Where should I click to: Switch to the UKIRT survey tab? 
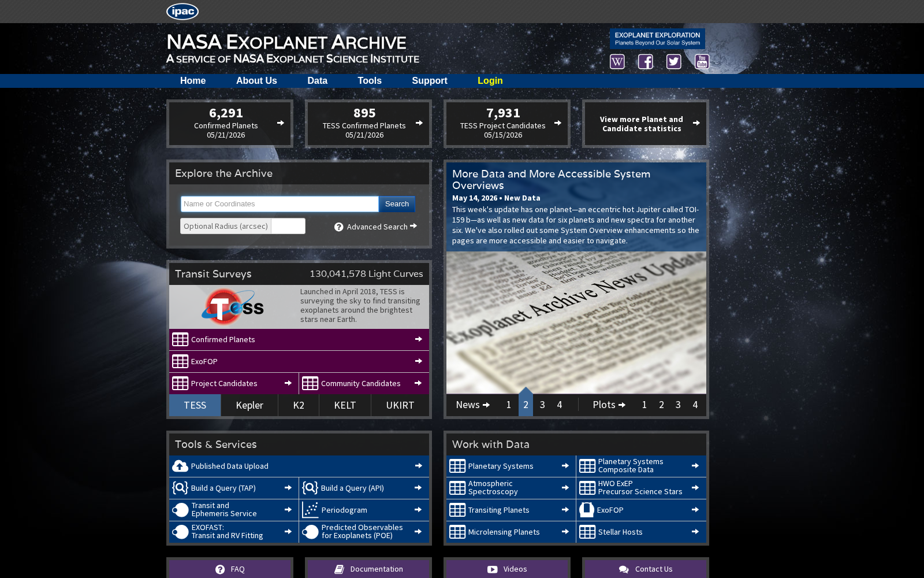pos(400,405)
